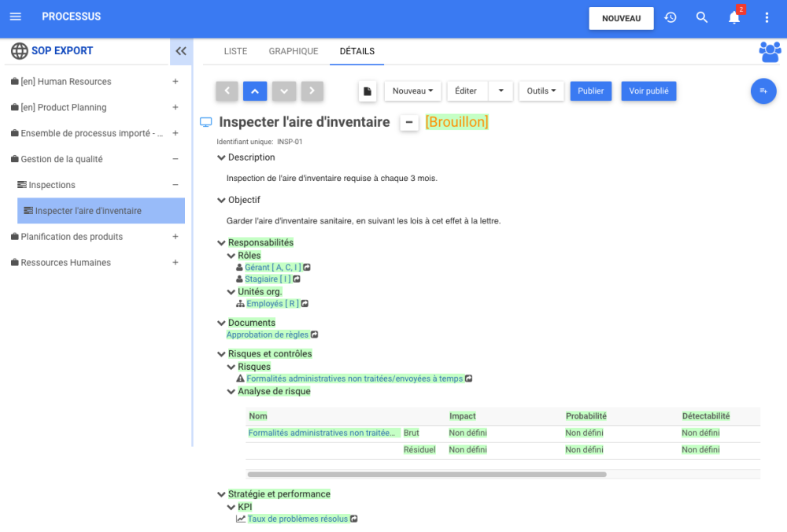Click the risk table horizontal scrollbar

coord(427,475)
